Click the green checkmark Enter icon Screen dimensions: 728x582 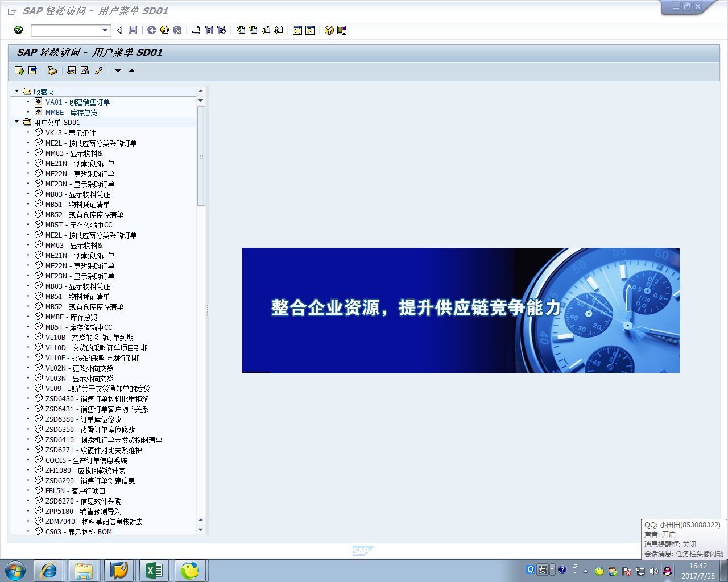(19, 30)
